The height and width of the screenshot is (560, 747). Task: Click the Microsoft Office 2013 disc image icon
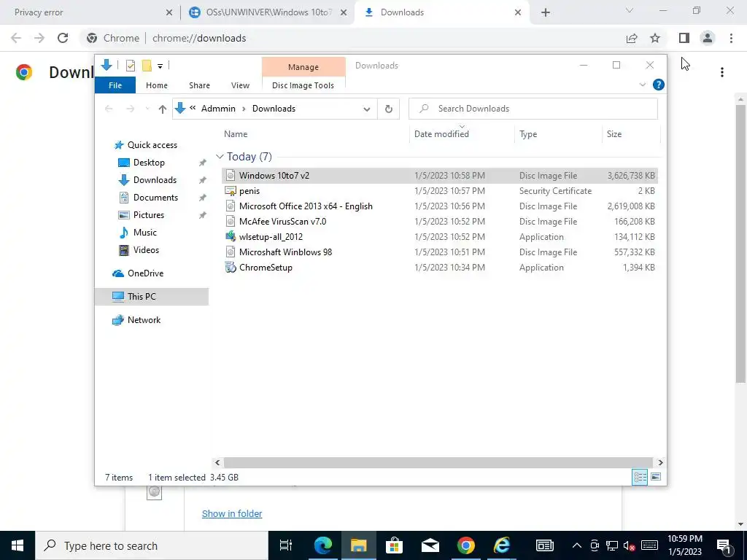231,206
